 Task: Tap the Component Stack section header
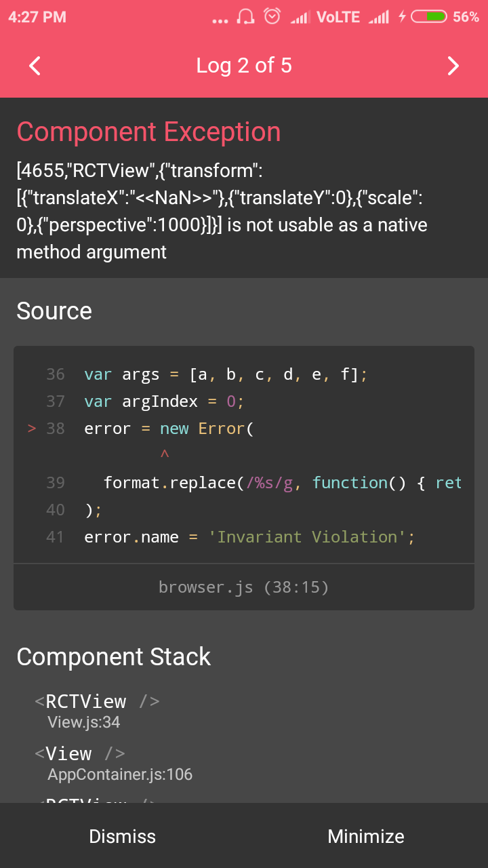(x=113, y=656)
